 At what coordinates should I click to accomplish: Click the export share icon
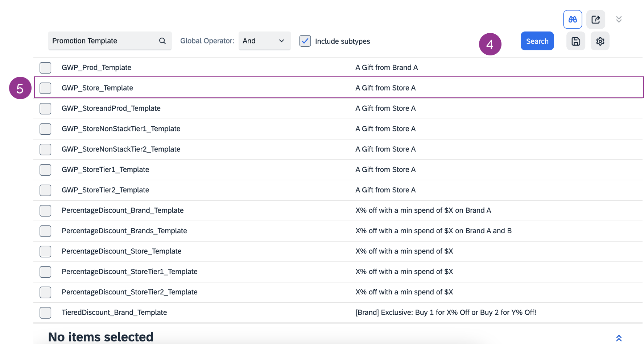coord(596,20)
